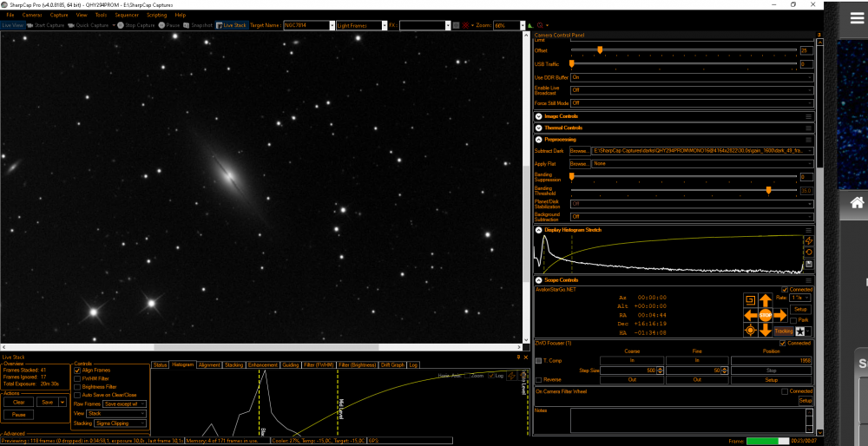Click the green histogram icon in toolbar
The height and width of the screenshot is (446, 868).
click(531, 25)
